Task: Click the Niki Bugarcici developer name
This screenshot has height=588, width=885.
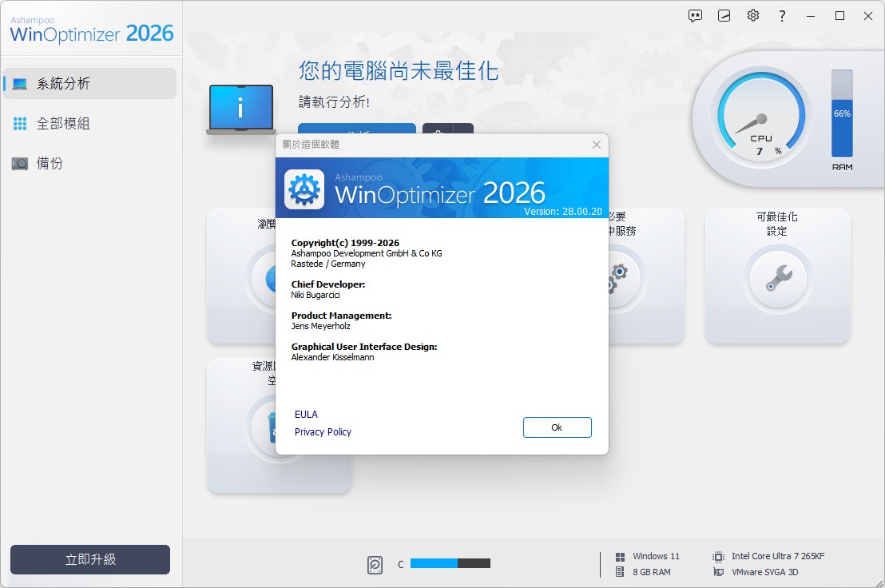Action: tap(316, 295)
